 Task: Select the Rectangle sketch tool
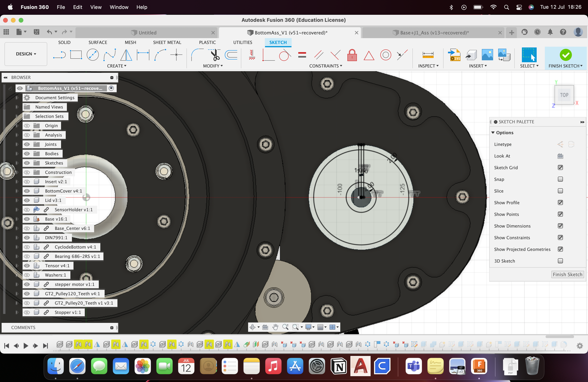(x=75, y=54)
